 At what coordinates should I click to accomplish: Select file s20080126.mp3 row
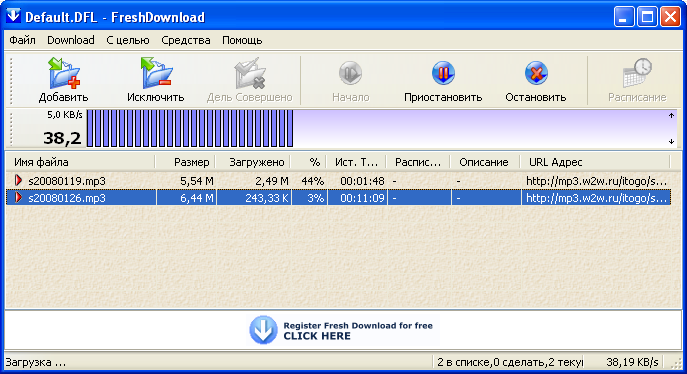tap(338, 198)
